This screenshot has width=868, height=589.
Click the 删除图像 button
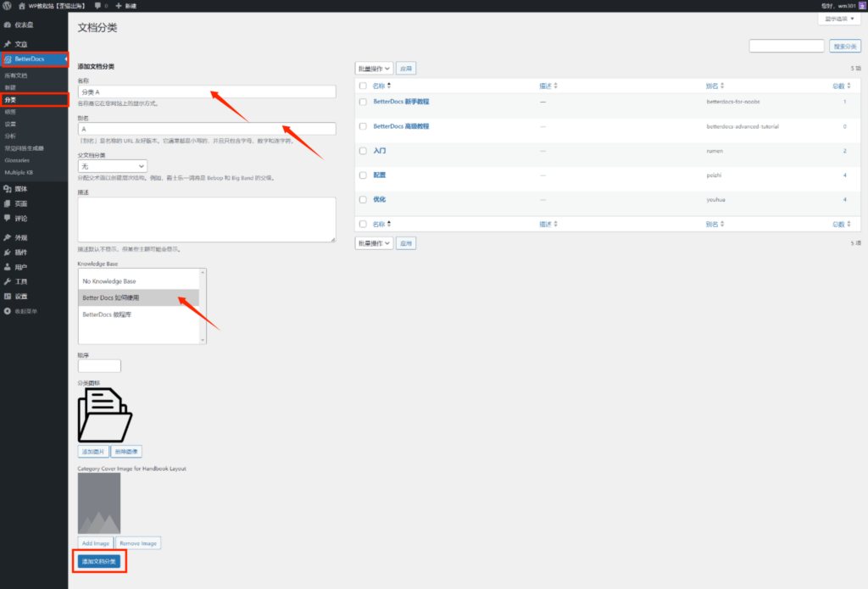coord(126,452)
